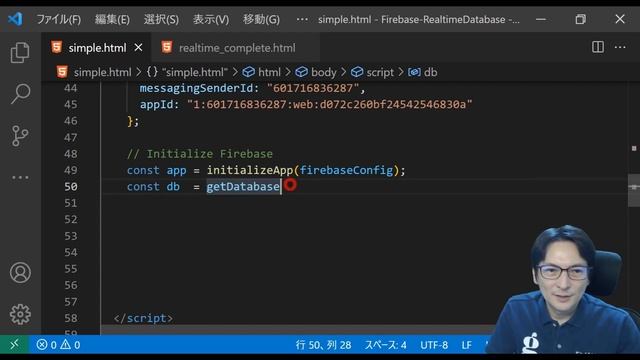Open the 選択(S) menu
Screen dimensions: 640x360
click(161, 19)
